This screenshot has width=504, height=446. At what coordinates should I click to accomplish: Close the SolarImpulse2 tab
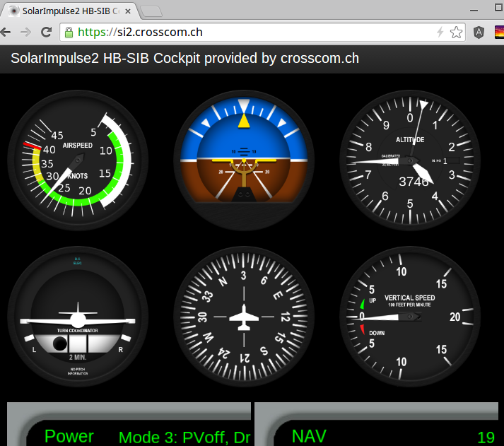128,11
